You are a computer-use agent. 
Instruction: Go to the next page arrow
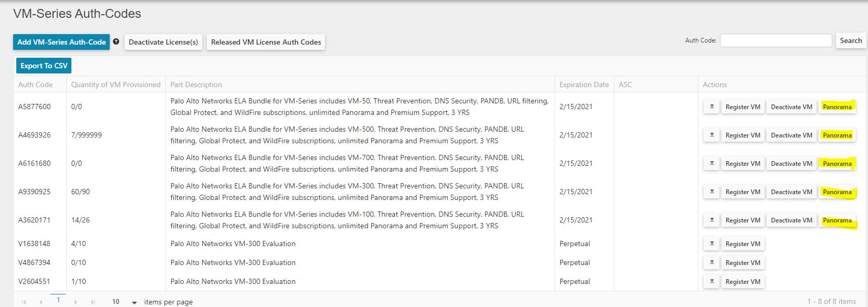tap(76, 302)
